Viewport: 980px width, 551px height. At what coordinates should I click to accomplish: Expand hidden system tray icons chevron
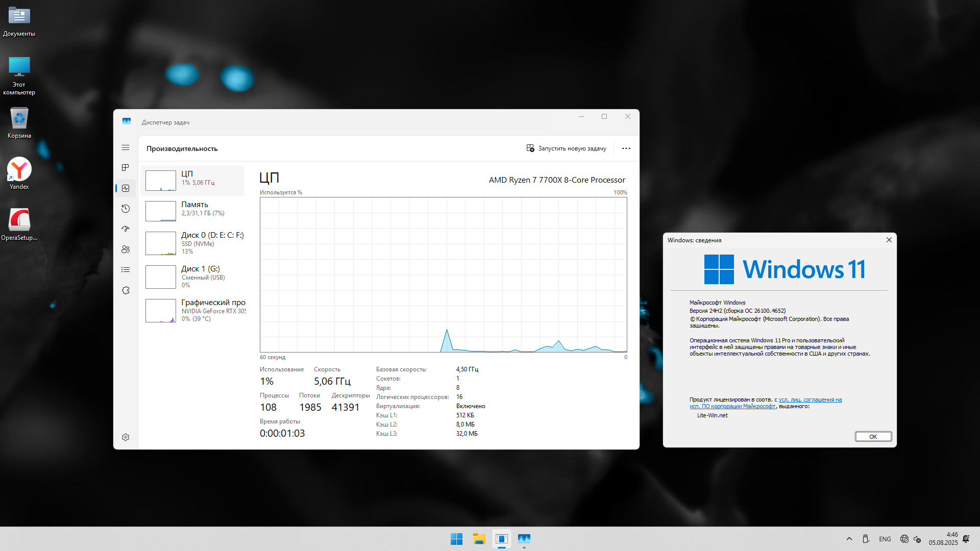[849, 539]
